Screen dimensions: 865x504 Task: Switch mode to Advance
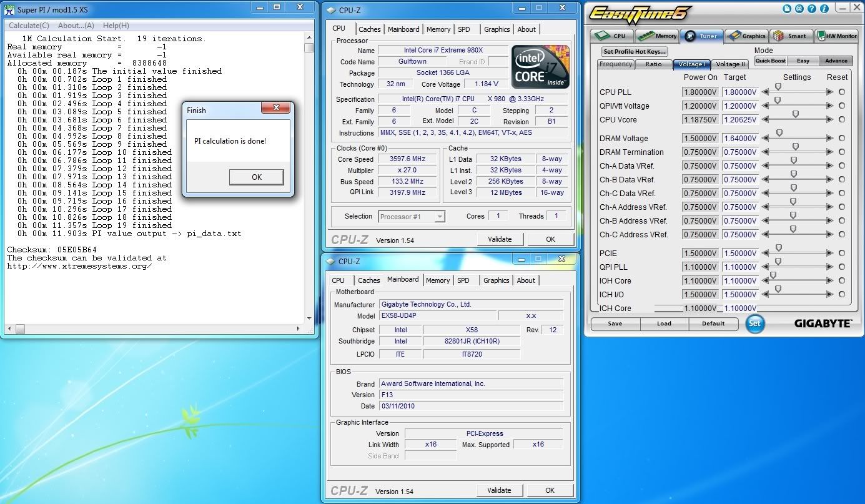pos(836,61)
